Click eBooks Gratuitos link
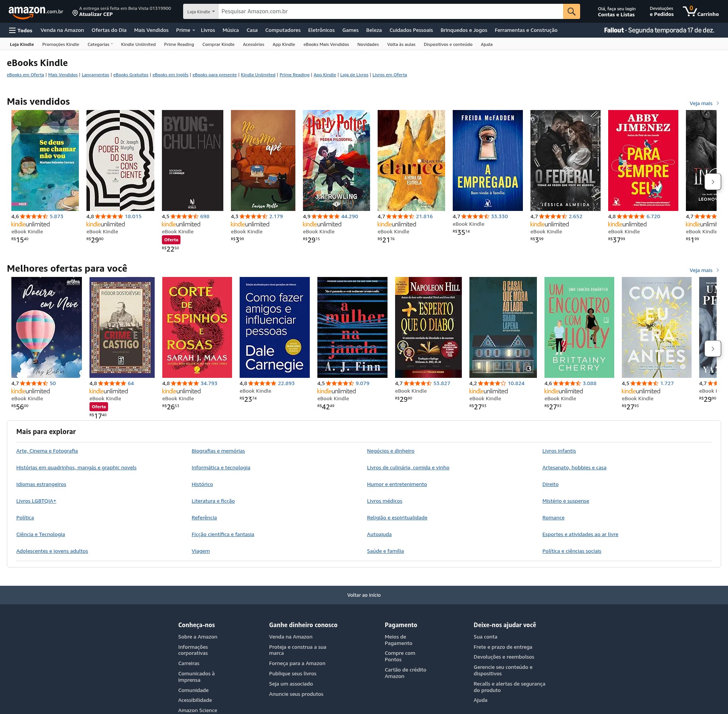This screenshot has width=728, height=714. [x=131, y=75]
